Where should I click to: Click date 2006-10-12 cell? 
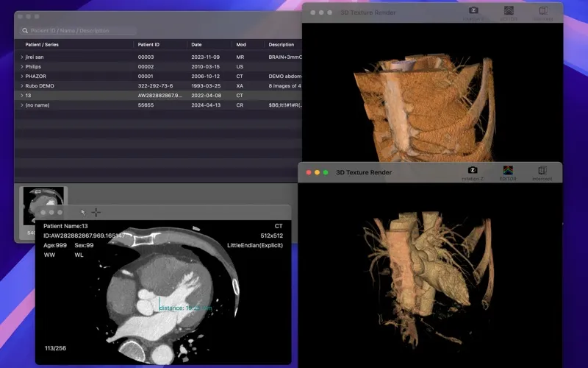(206, 77)
